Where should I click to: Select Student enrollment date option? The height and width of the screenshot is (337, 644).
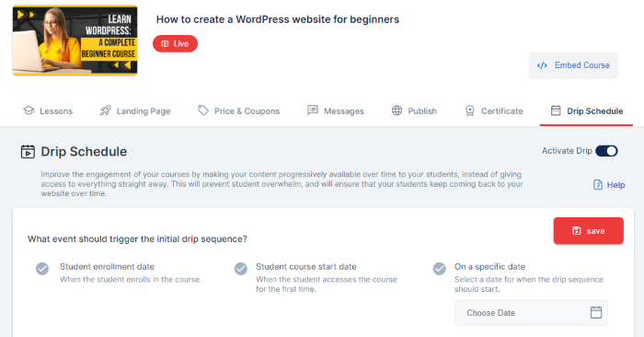[42, 269]
